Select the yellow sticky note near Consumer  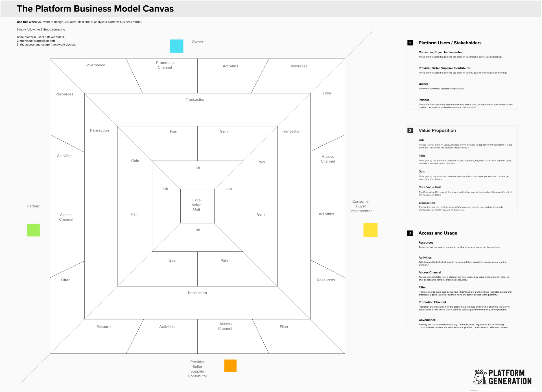370,230
